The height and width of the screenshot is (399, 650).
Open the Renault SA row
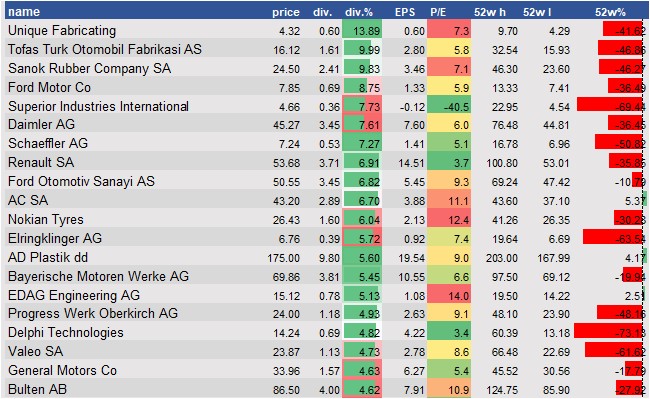pyautogui.click(x=325, y=162)
